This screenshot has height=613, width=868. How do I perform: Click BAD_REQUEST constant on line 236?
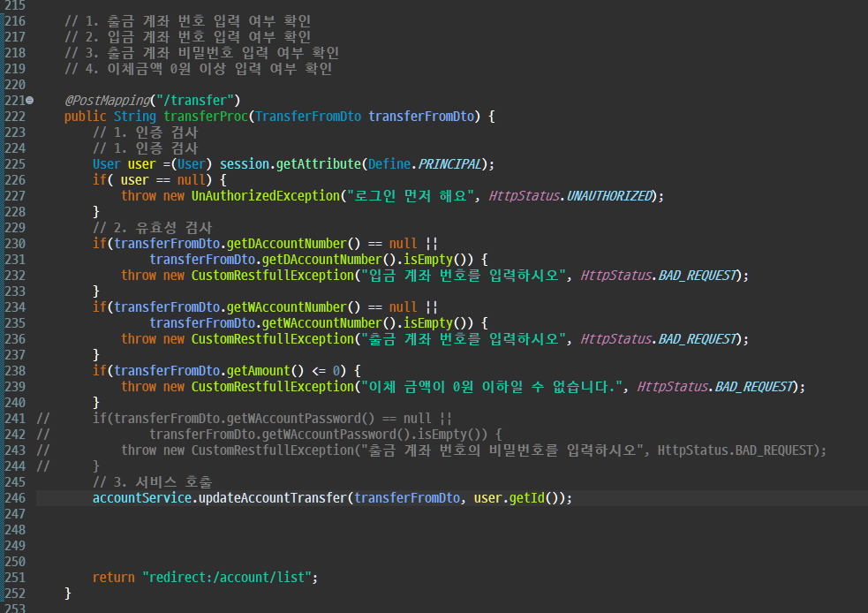click(698, 339)
